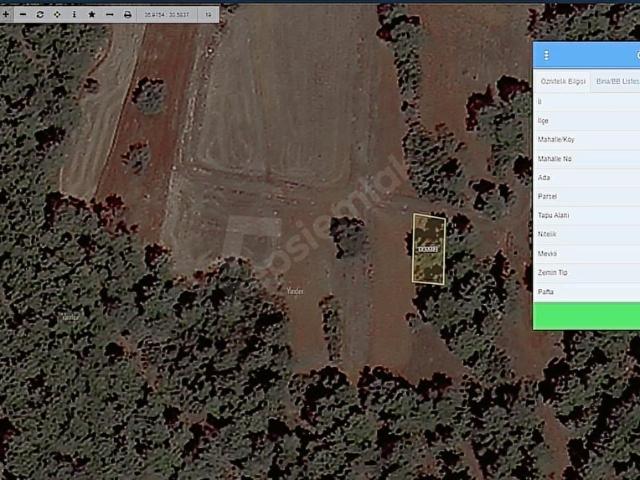Screen dimensions: 640x480
Task: Open the Bina/BB Listesi tab
Action: click(617, 81)
